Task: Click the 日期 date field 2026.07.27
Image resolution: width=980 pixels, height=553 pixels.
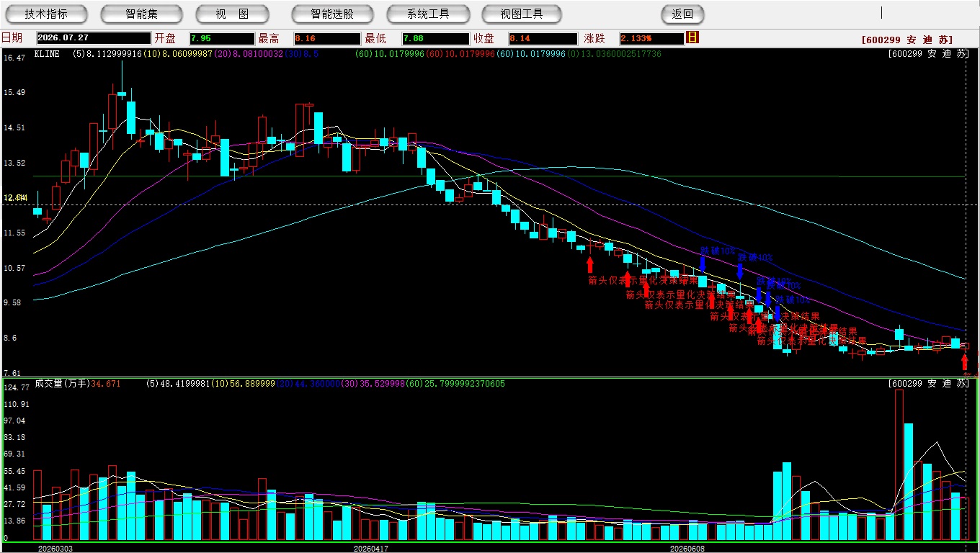Action: click(x=94, y=38)
